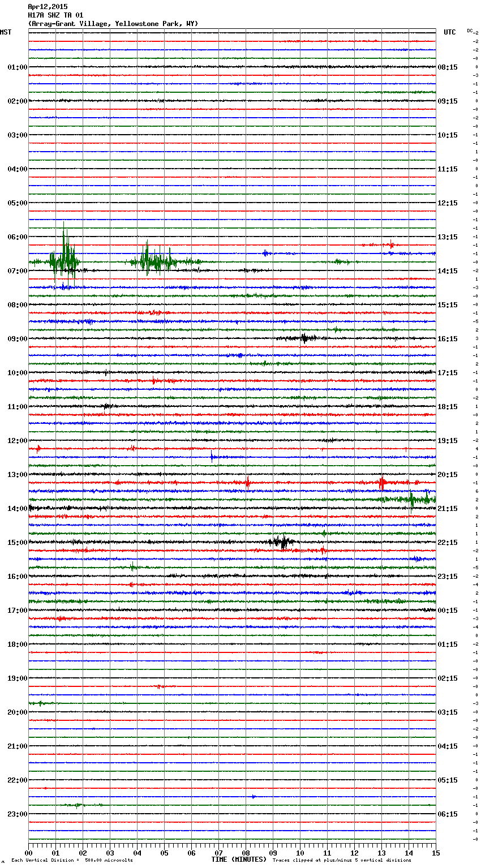Select the 12:00 MST time label
The image size is (481, 868).
tap(17, 441)
